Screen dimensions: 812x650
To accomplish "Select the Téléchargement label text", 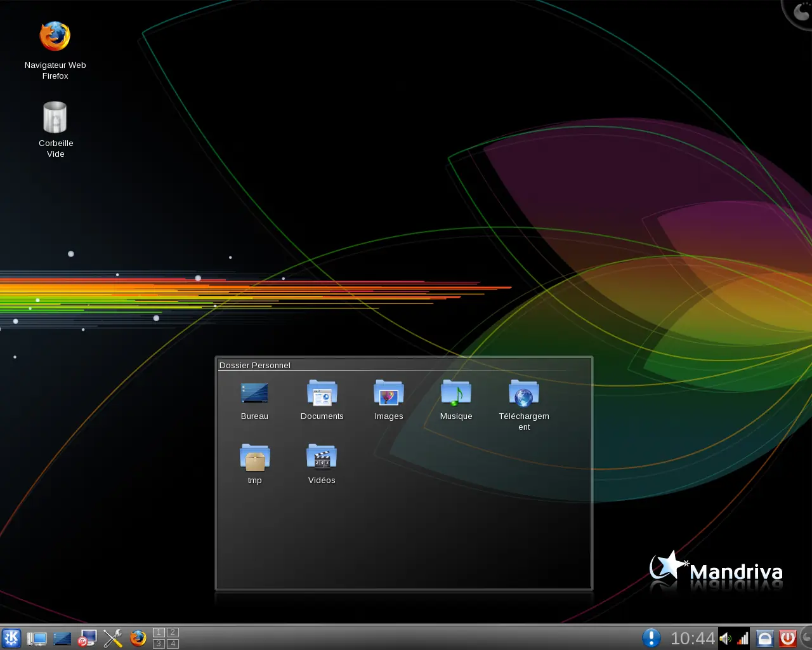I will pos(524,421).
